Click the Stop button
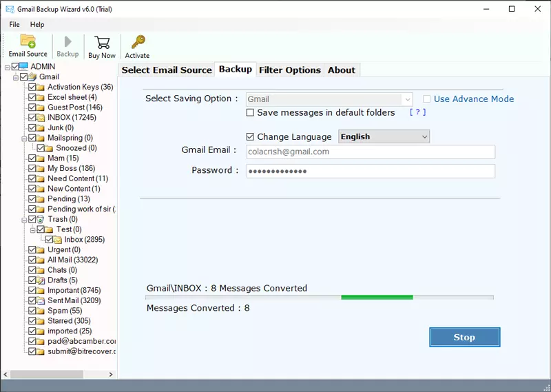Image resolution: width=551 pixels, height=392 pixels. [x=464, y=337]
